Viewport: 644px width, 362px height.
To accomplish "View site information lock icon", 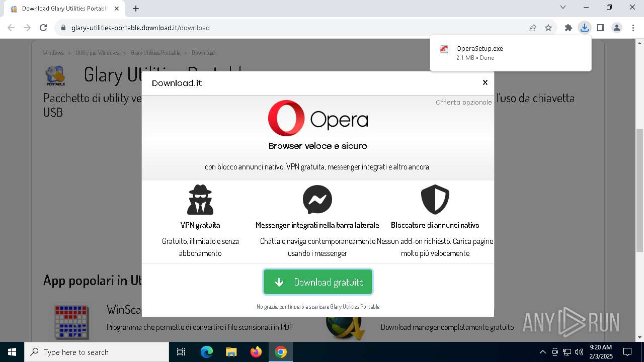I will click(x=63, y=28).
